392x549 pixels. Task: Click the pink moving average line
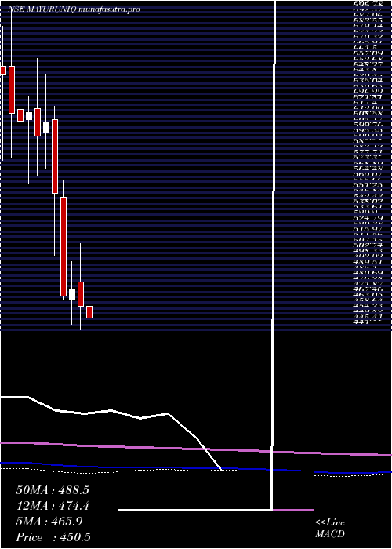click(196, 449)
